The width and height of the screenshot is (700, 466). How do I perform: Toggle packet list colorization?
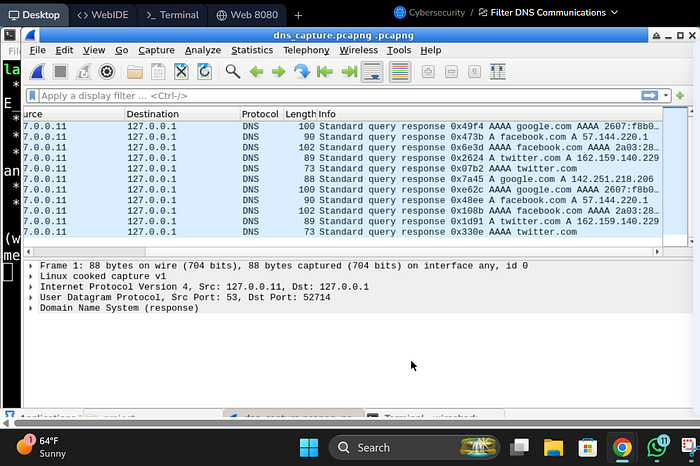pos(400,72)
